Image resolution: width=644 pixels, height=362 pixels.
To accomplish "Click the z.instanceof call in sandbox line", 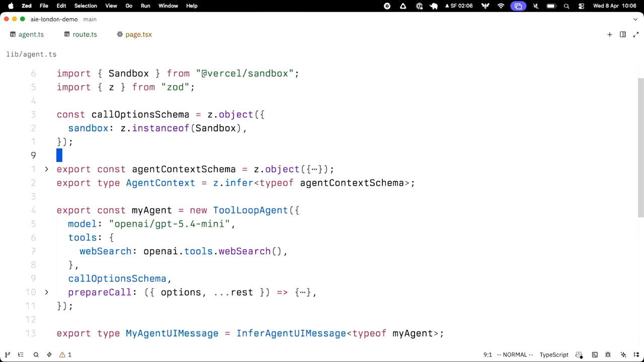I will [155, 128].
